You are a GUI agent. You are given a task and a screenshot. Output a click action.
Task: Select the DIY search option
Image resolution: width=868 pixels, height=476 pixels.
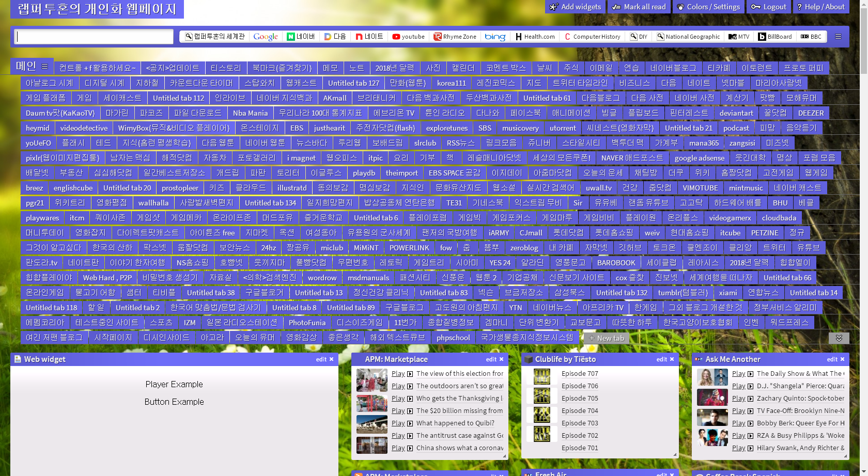click(x=639, y=37)
